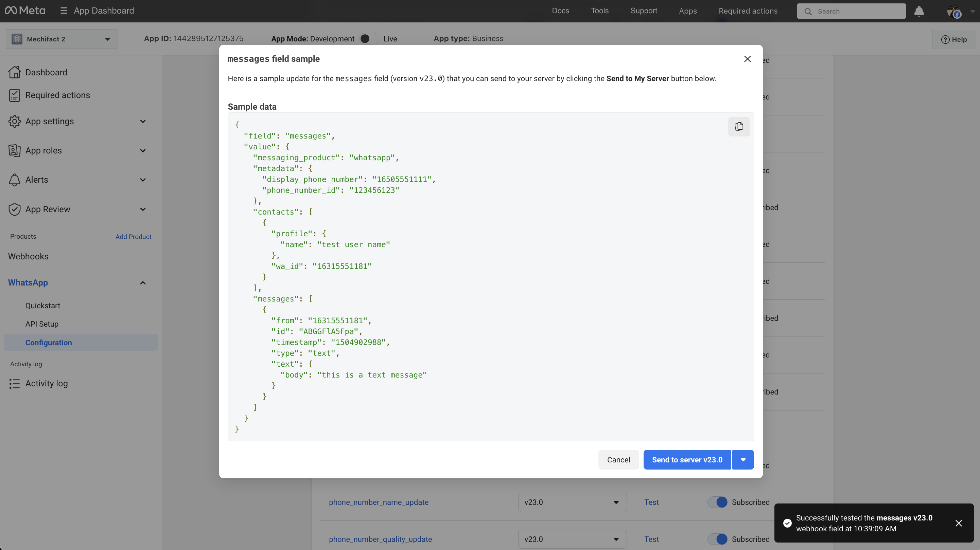980x550 pixels.
Task: Close the messages field sample dialog
Action: coord(747,59)
